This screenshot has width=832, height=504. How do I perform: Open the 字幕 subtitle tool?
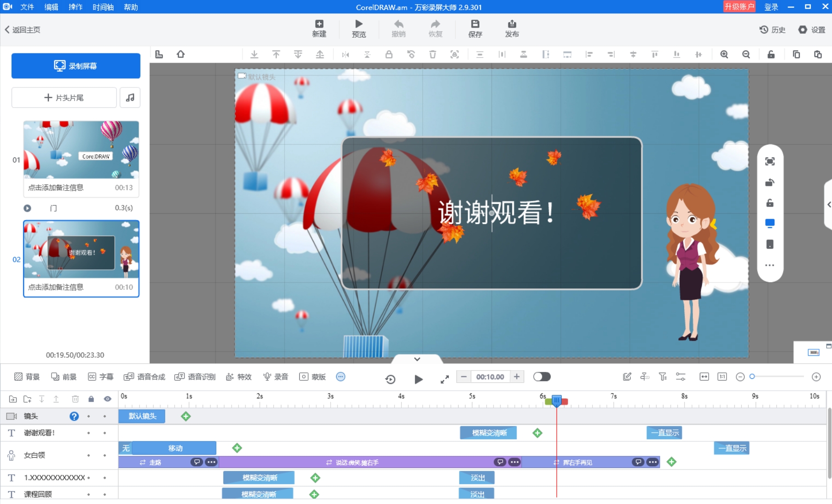click(x=100, y=377)
